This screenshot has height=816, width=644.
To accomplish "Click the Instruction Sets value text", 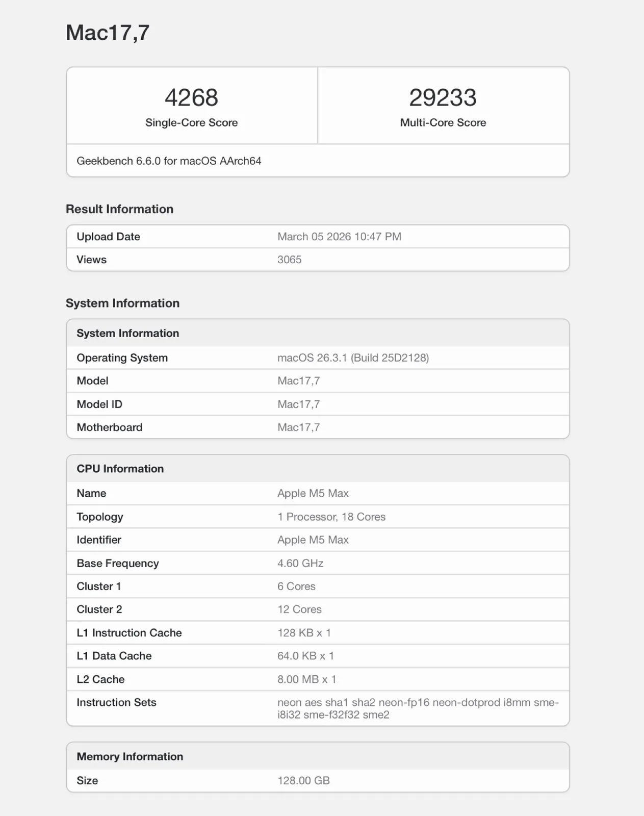I will (418, 708).
